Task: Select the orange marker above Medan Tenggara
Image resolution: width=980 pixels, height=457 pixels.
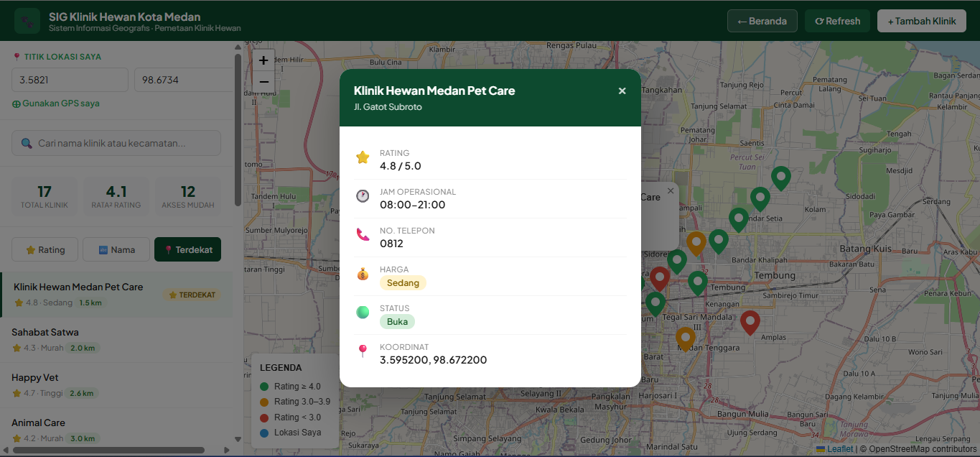Action: coord(686,338)
